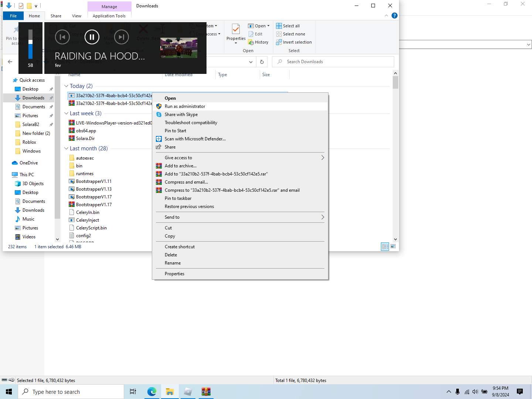The height and width of the screenshot is (399, 532).
Task: Click Invert selection in the ribbon
Action: (x=294, y=42)
